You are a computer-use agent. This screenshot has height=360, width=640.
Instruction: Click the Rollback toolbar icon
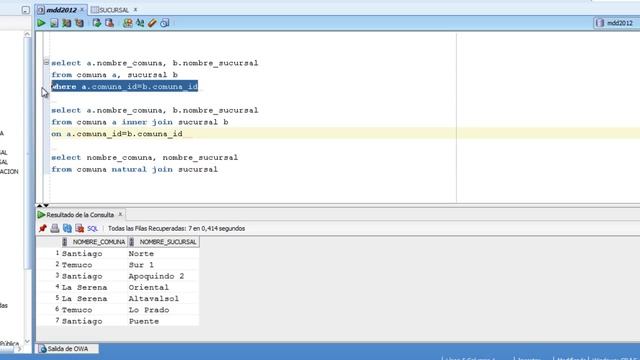(109, 23)
